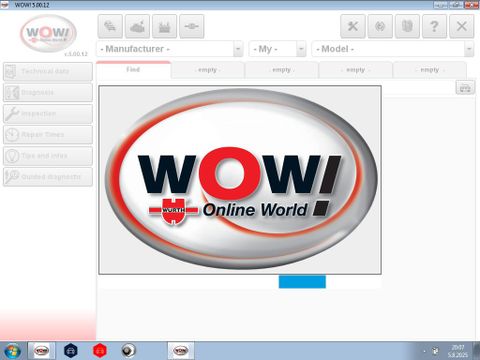Screen dimensions: 480x360
Task: Click the wireless signal toolbar icon
Action: [380, 26]
